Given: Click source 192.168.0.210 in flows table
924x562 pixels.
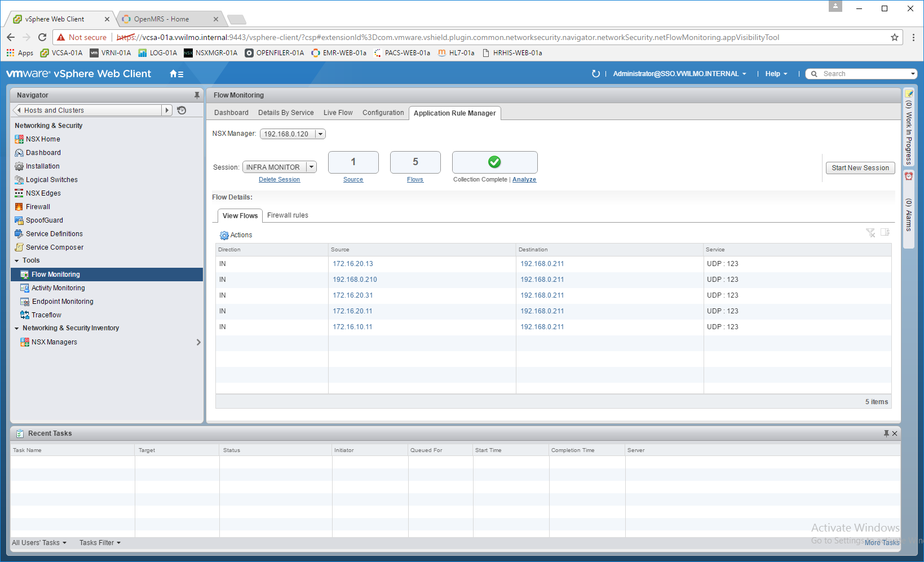Looking at the screenshot, I should point(355,280).
